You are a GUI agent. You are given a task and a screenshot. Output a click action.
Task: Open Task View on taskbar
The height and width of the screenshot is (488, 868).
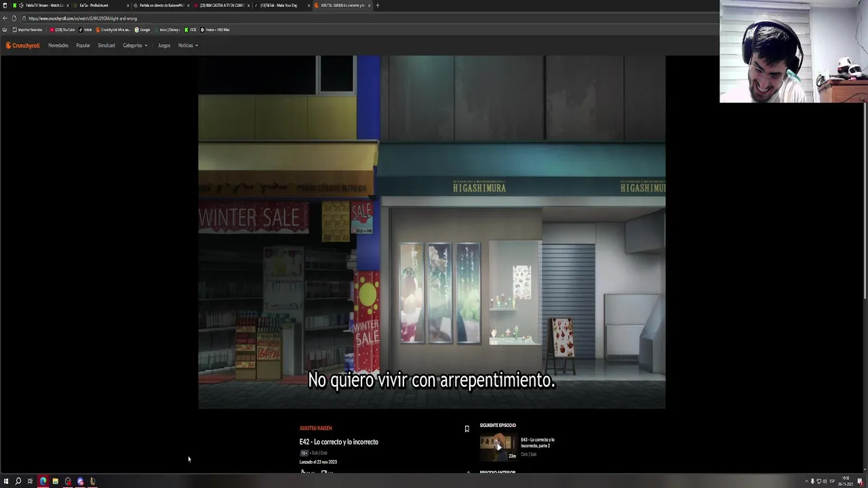click(x=30, y=481)
